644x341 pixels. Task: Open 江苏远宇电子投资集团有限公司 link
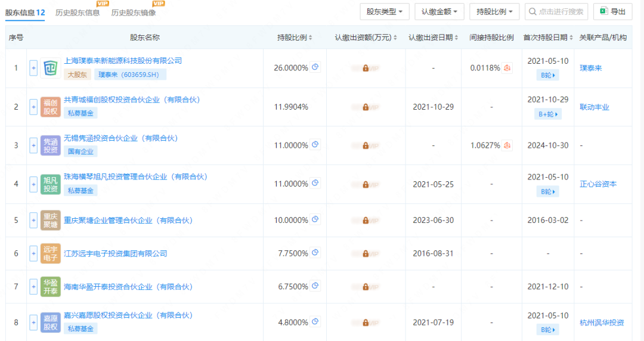[x=116, y=253]
